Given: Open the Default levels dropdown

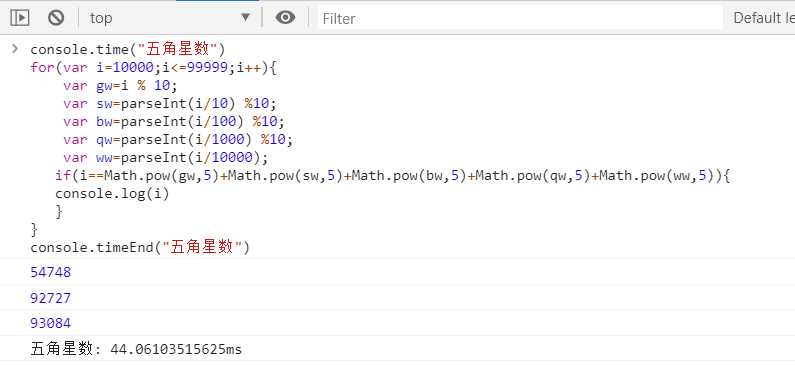Looking at the screenshot, I should click(764, 18).
